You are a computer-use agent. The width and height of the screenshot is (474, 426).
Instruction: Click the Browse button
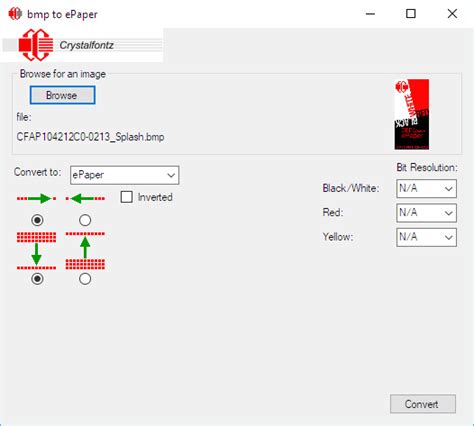coord(62,95)
